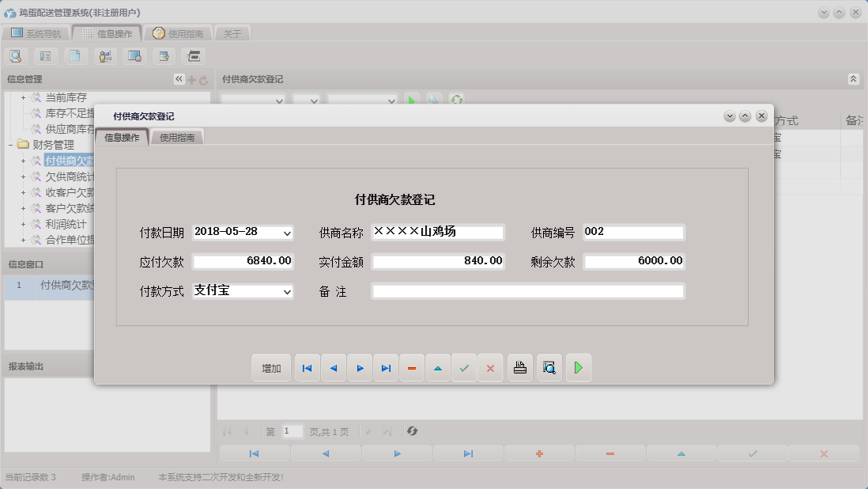Viewport: 868px width, 489px height.
Task: Jump to the last record with the skip-to-end arrow
Action: click(x=386, y=367)
